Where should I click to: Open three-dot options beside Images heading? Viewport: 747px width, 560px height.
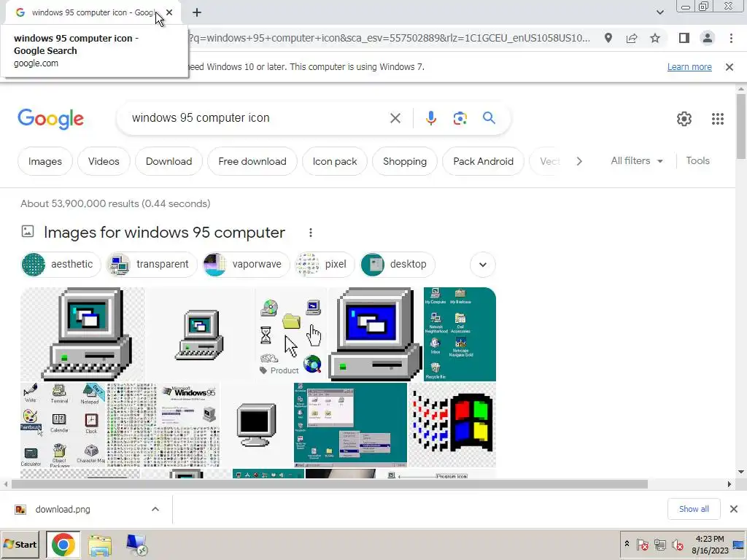pos(311,233)
